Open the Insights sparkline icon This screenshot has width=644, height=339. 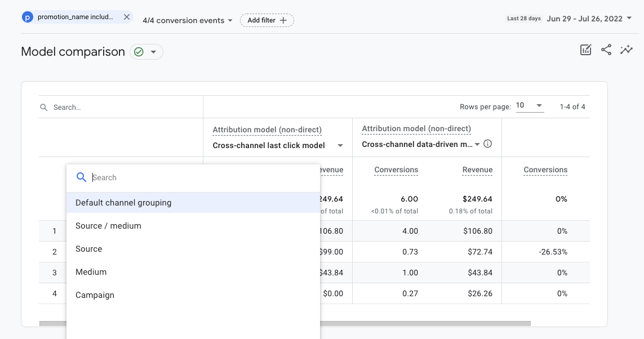627,50
